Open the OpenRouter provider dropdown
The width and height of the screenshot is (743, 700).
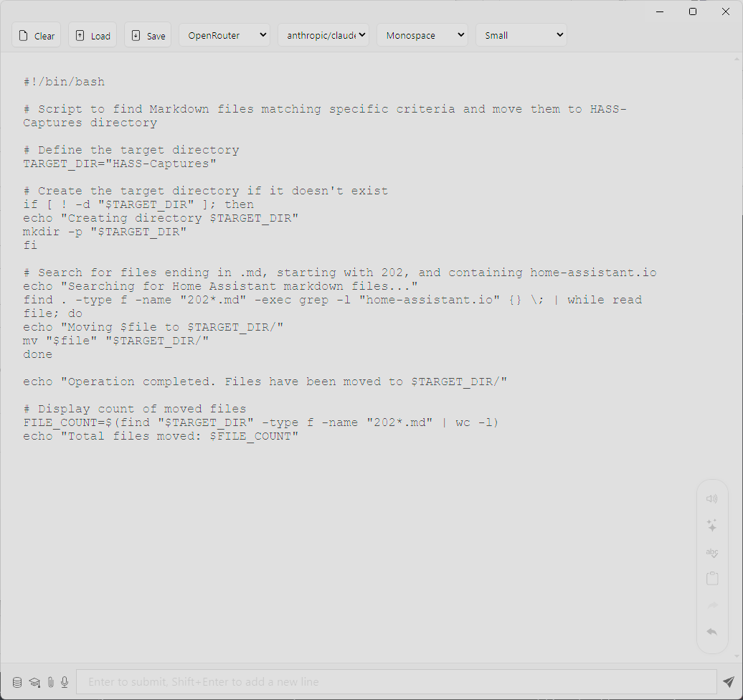point(224,35)
